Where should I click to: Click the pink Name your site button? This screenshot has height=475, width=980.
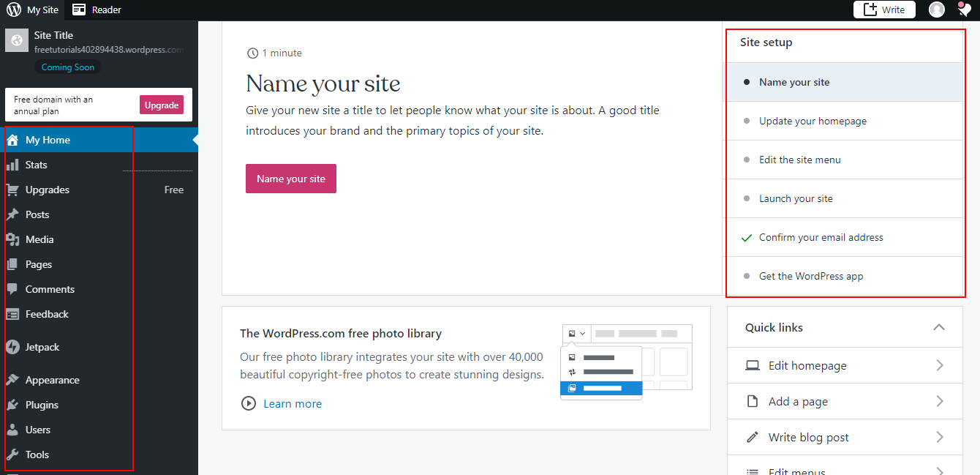tap(291, 179)
